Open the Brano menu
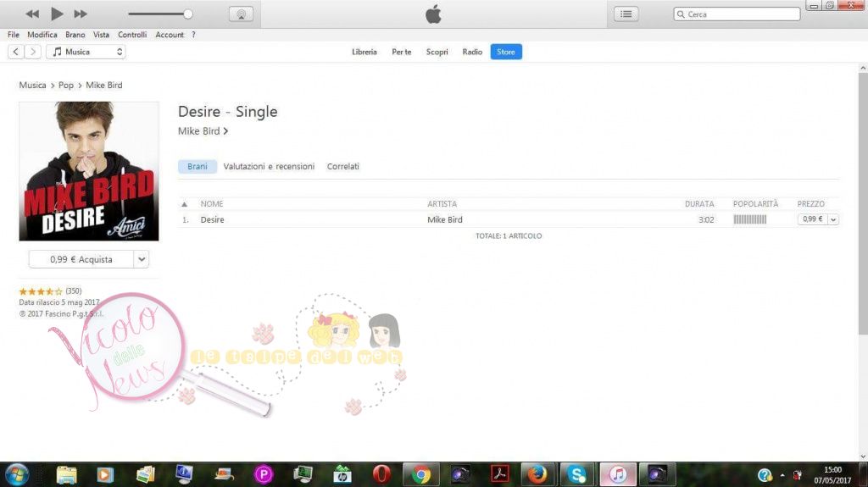 point(75,35)
